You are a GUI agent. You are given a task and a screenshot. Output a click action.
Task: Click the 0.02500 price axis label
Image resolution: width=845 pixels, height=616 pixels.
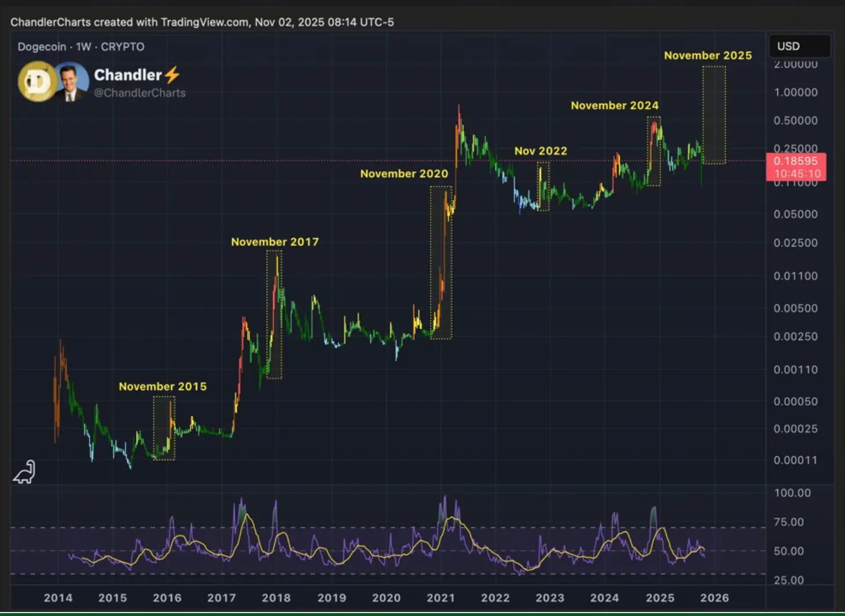point(796,243)
